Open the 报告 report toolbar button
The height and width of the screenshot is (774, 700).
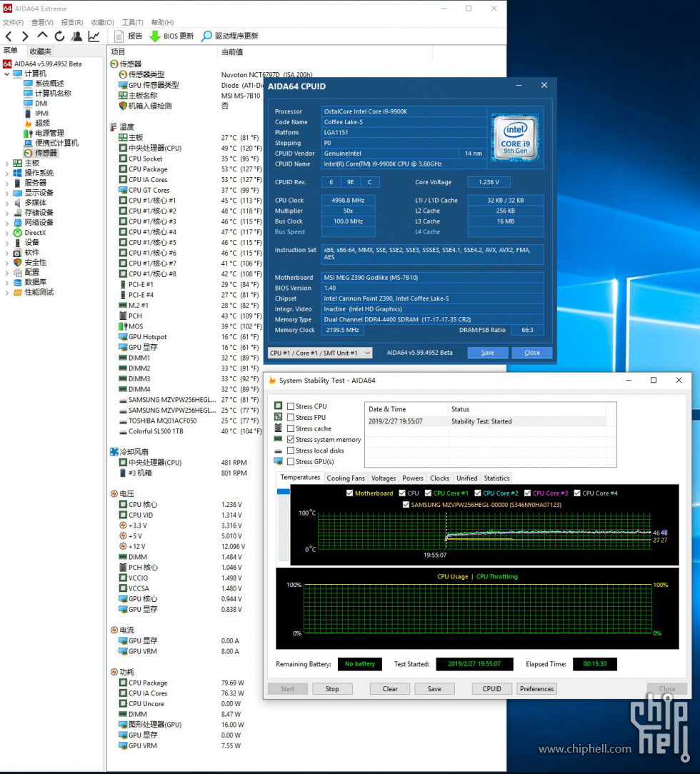[x=128, y=36]
